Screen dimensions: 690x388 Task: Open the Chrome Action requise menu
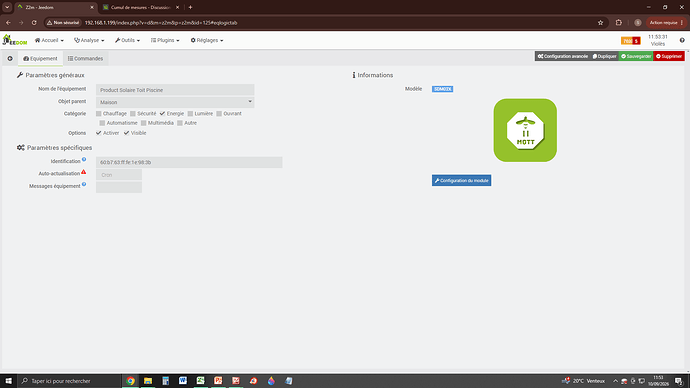pyautogui.click(x=666, y=22)
